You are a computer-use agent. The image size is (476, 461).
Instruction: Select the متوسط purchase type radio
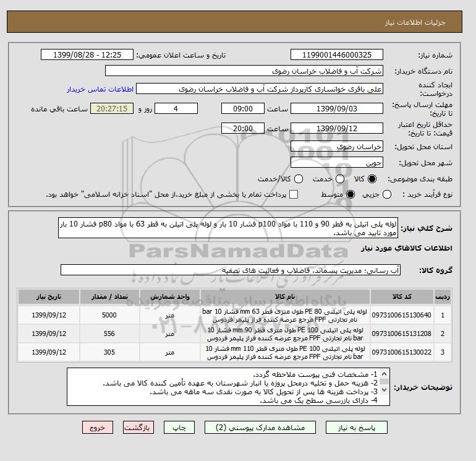351,194
